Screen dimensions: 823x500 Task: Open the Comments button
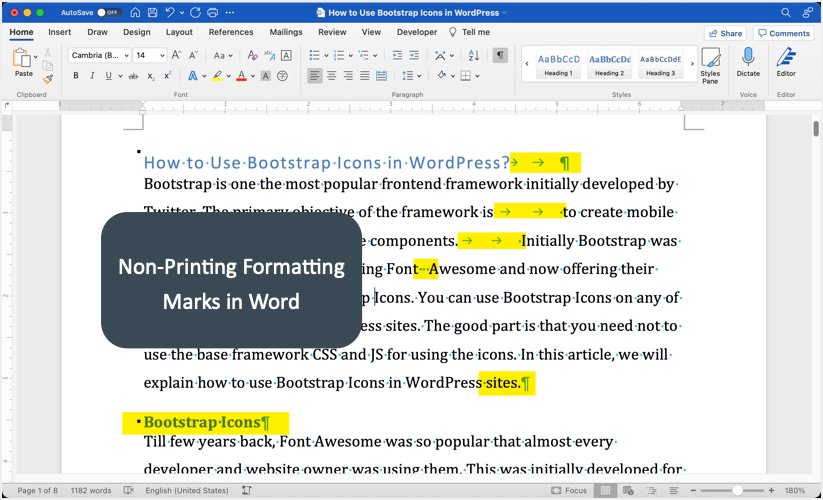click(x=783, y=33)
